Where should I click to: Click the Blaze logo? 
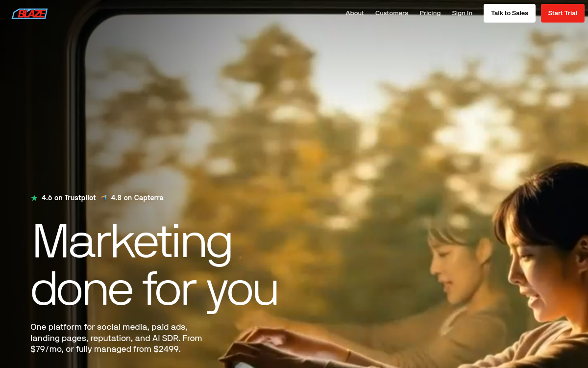29,14
